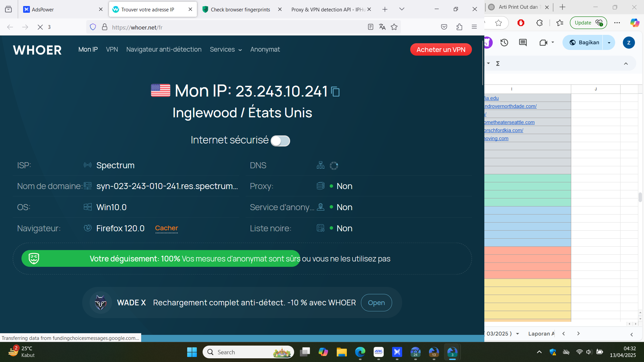Screen dimensions: 644x362
Task: Toggle Firefox reader view
Action: click(371, 27)
